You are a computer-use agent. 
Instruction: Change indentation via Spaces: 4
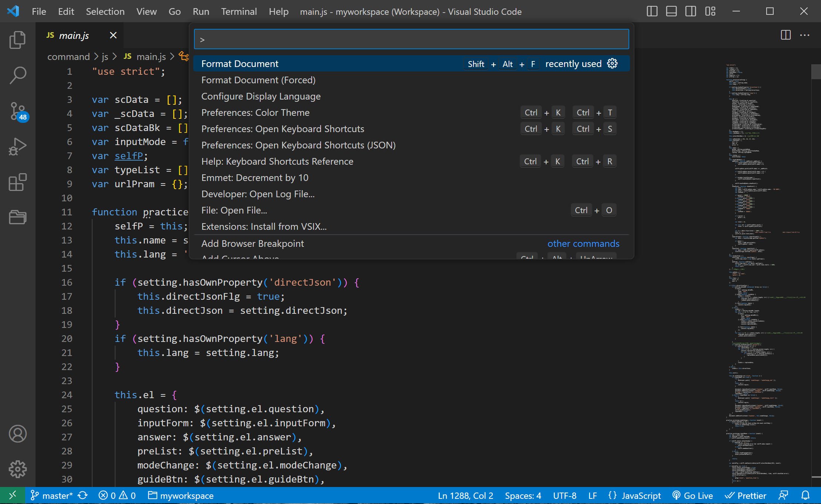coord(523,495)
